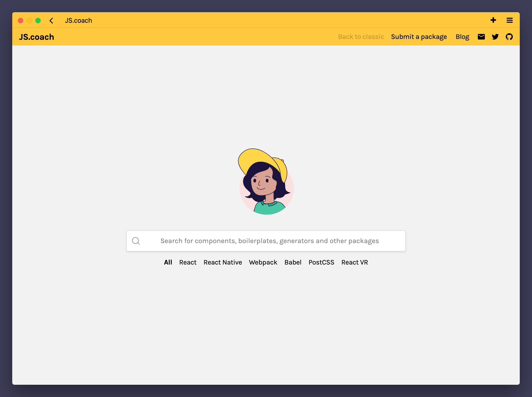Click the coach mascot illustration
532x397 pixels.
(266, 182)
